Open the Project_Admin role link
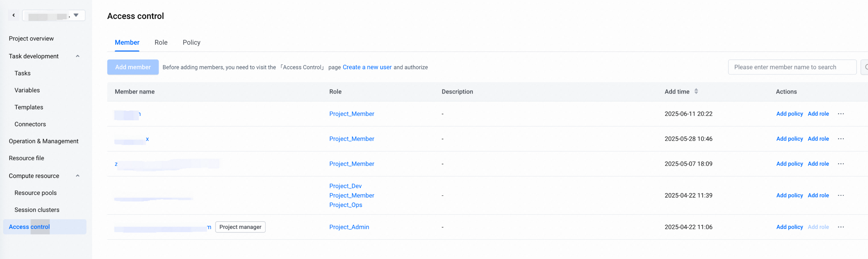The width and height of the screenshot is (868, 259). pos(349,227)
